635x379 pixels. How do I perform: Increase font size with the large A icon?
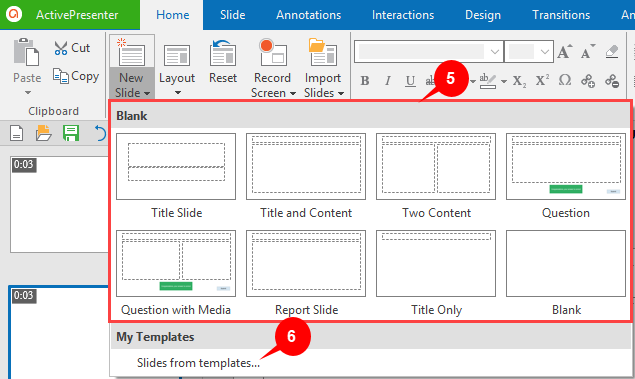(x=565, y=51)
